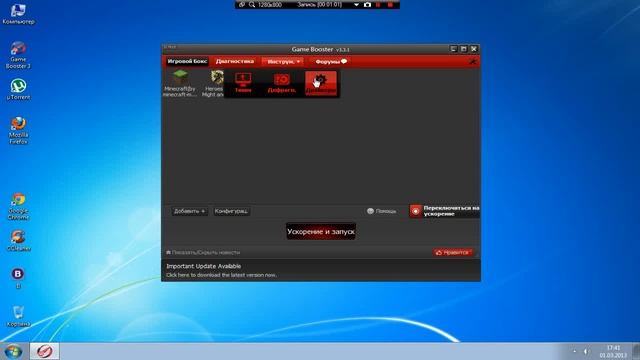Select the Google Chrome desktop shortcut
This screenshot has height=360, width=640.
click(18, 207)
